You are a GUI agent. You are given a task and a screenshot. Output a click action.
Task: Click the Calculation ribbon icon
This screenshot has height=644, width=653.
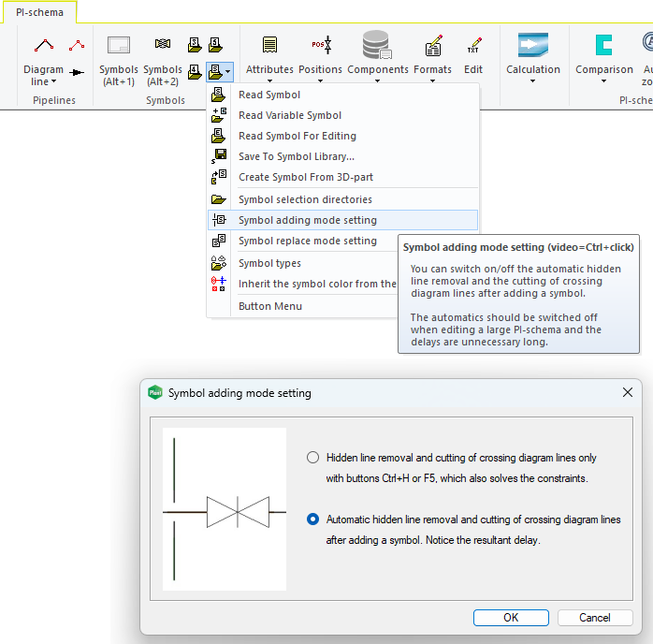[x=532, y=45]
